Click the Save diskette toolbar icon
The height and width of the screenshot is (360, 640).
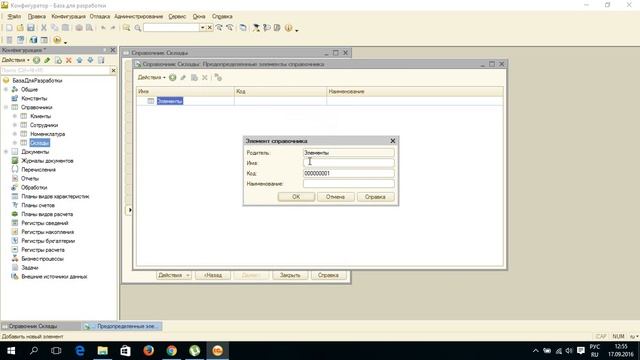coord(31,28)
